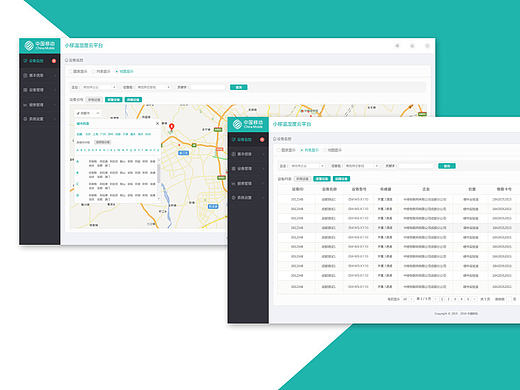The height and width of the screenshot is (390, 520).
Task: Click blue station marker in lower map area
Action: pos(213,207)
